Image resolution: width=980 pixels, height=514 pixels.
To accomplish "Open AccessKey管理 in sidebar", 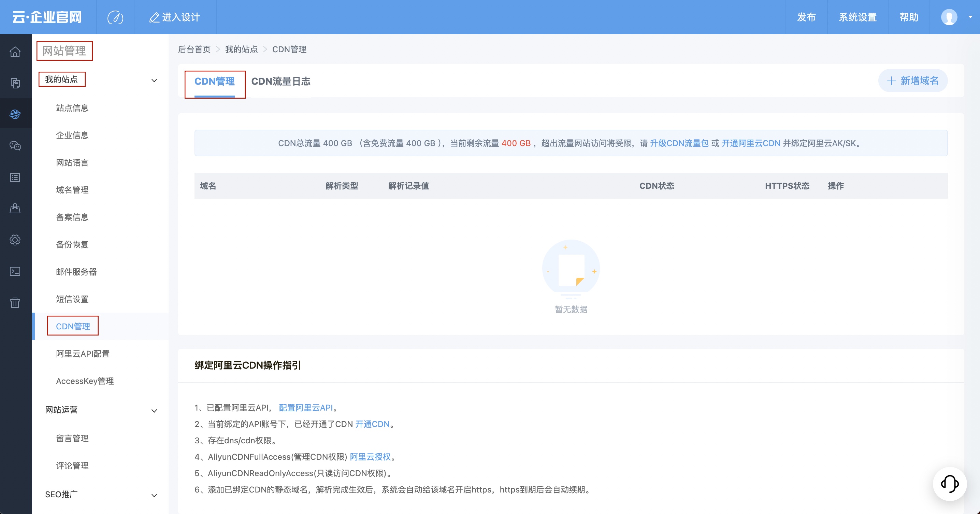I will [x=85, y=381].
